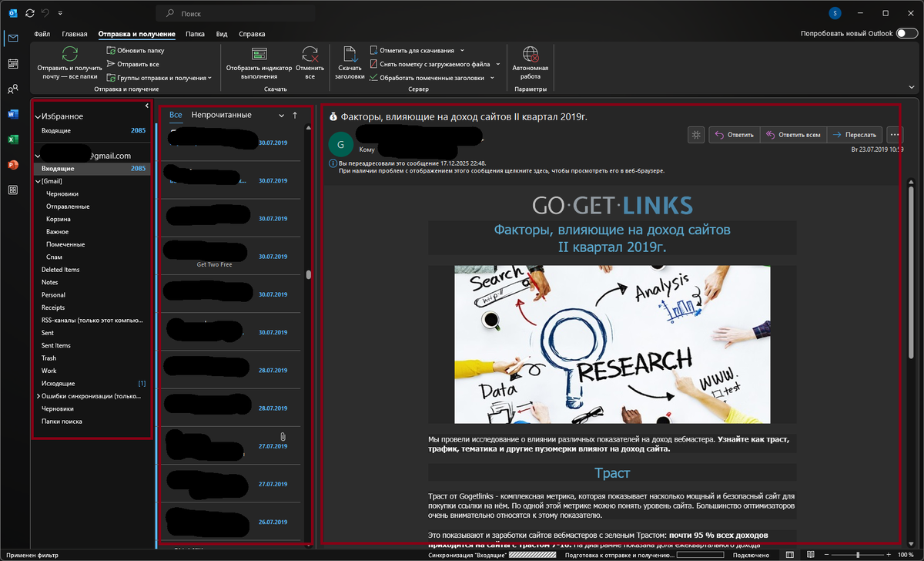Reverse sort order arrow in message list
Screen dimensions: 924x561
[295, 115]
